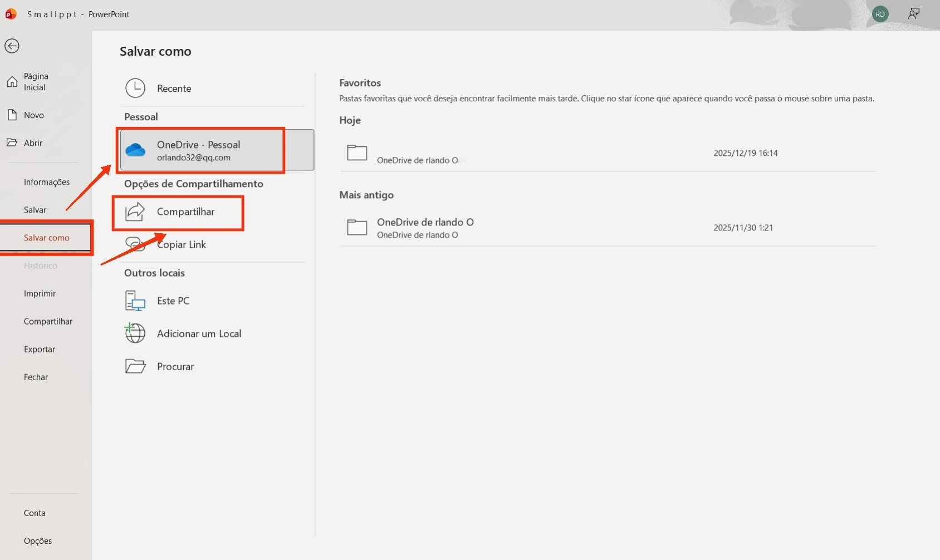This screenshot has height=560, width=940.
Task: Open Imprimir in the sidebar
Action: (x=40, y=293)
